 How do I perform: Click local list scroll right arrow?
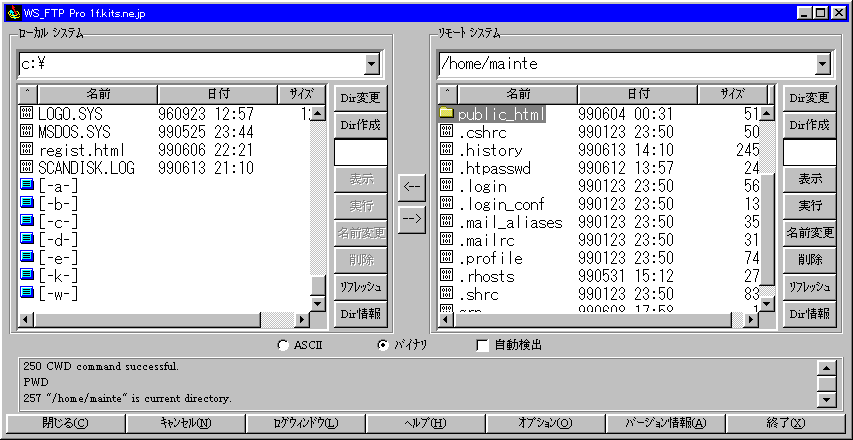[301, 319]
